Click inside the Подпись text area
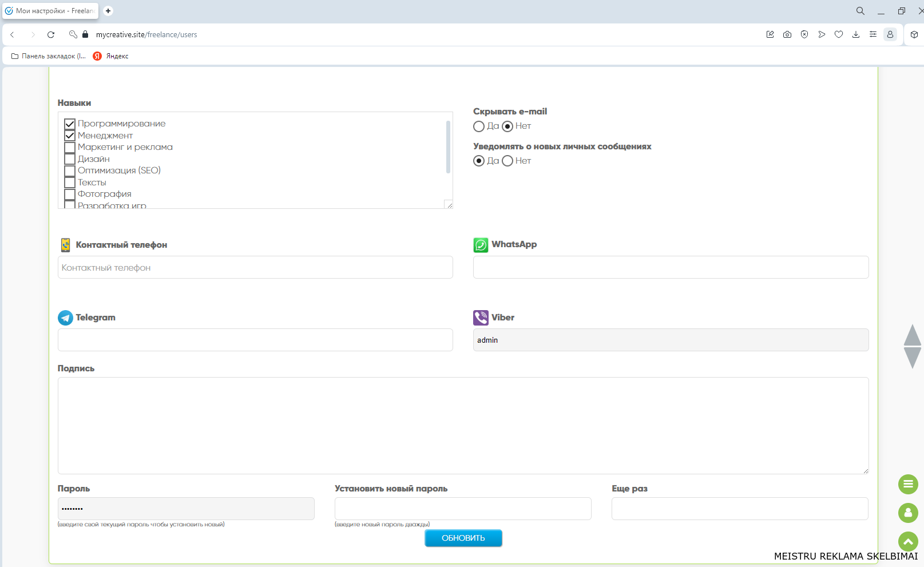The width and height of the screenshot is (924, 567). pos(463,426)
